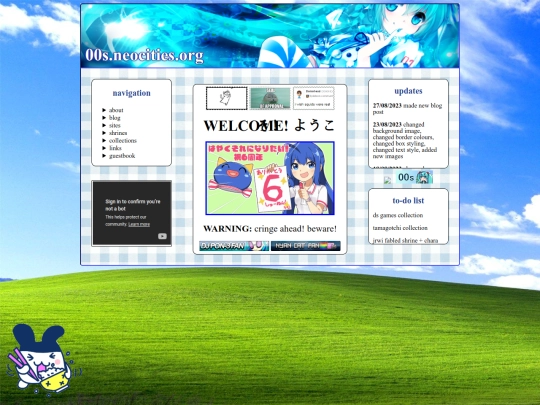Click ds games collection to-do item
Image resolution: width=540 pixels, height=405 pixels.
[x=398, y=215]
